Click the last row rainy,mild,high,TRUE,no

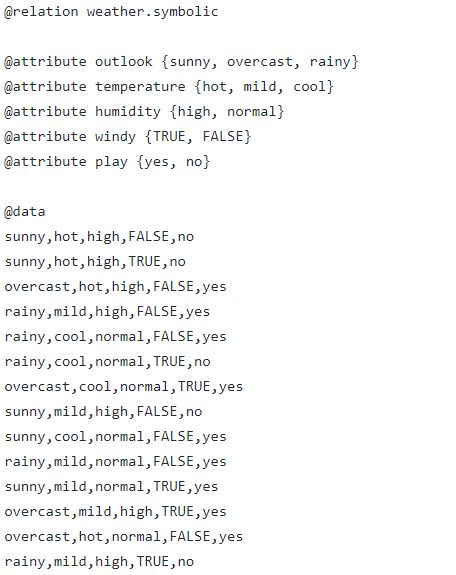pos(99,562)
